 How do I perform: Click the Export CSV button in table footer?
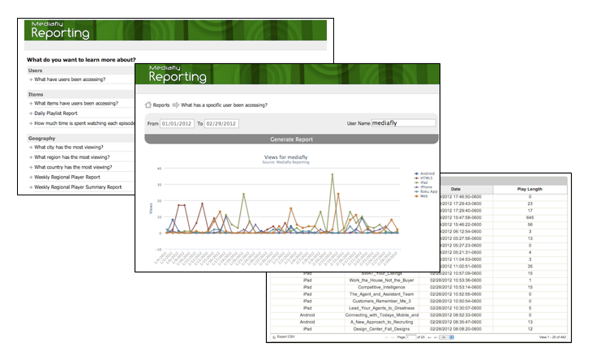284,336
